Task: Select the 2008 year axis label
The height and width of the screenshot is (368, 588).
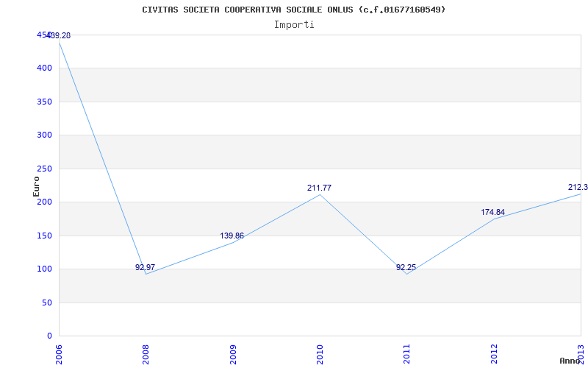Action: pos(146,354)
